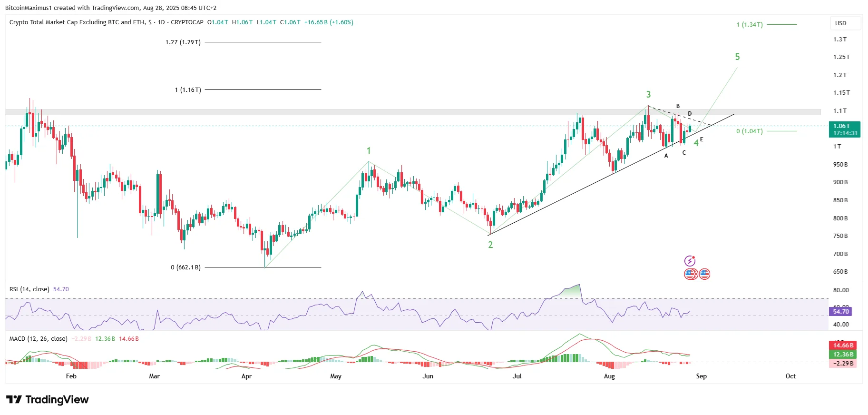This screenshot has width=868, height=415.
Task: Click the triangle sub-wave label C
Action: 684,153
